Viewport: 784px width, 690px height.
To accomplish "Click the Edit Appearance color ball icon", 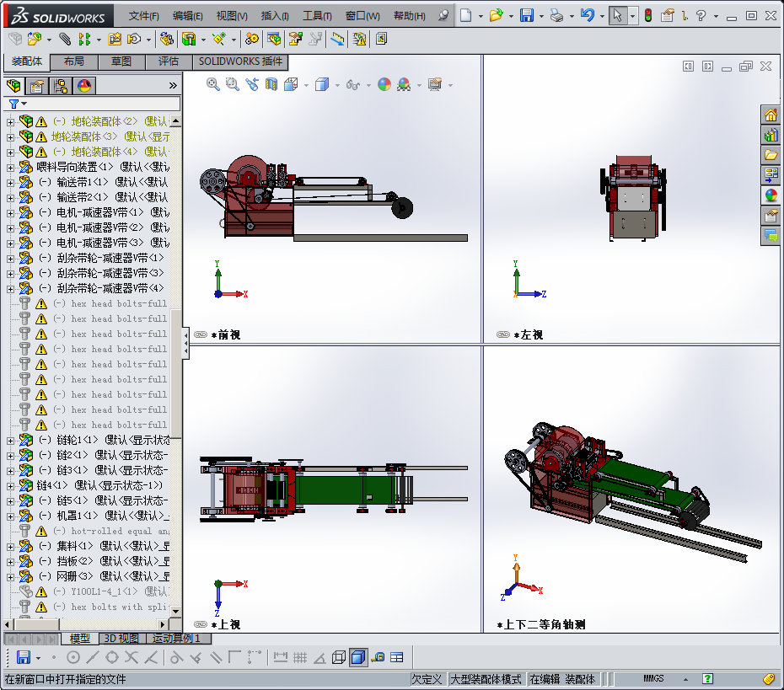I will (x=384, y=84).
